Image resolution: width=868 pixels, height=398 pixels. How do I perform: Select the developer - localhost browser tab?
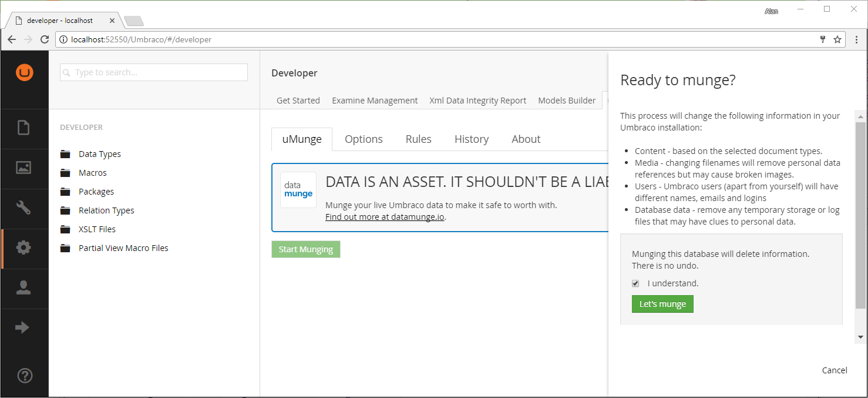coord(63,21)
